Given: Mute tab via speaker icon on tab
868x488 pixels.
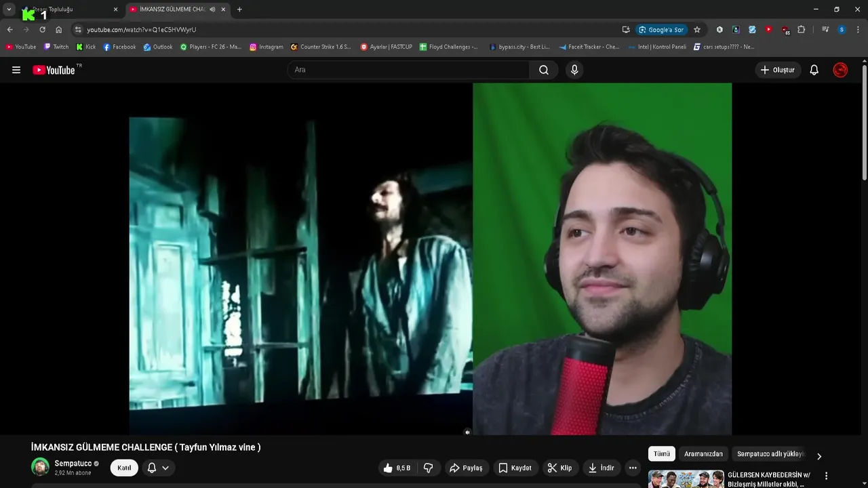Looking at the screenshot, I should pos(212,9).
